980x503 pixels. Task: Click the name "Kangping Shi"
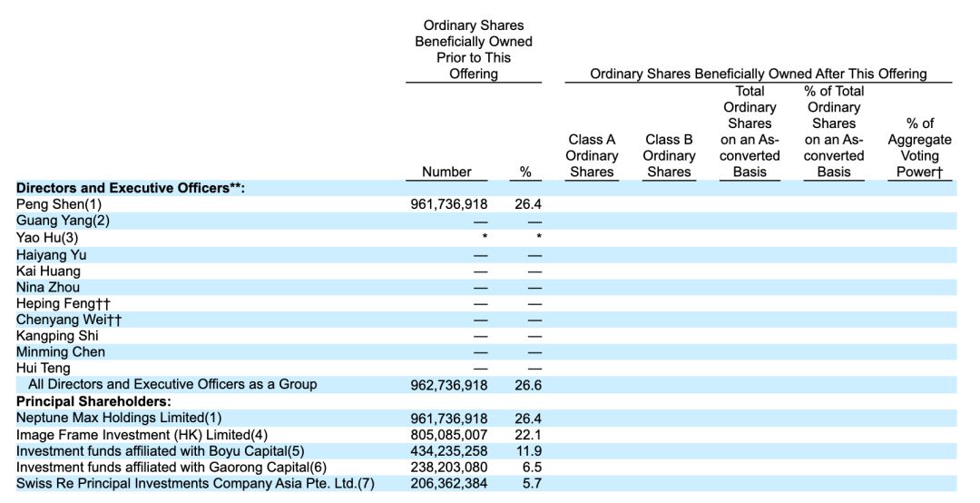(57, 335)
